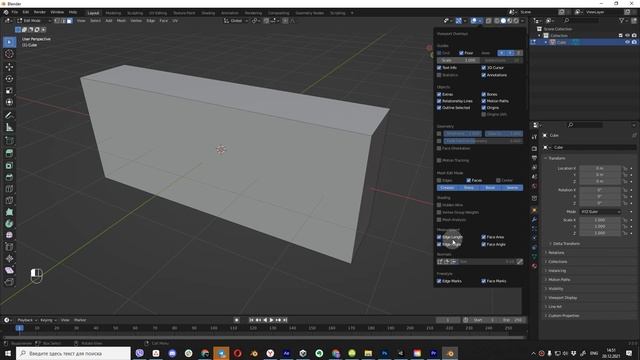Select the Annotate pencil tool

[9, 116]
